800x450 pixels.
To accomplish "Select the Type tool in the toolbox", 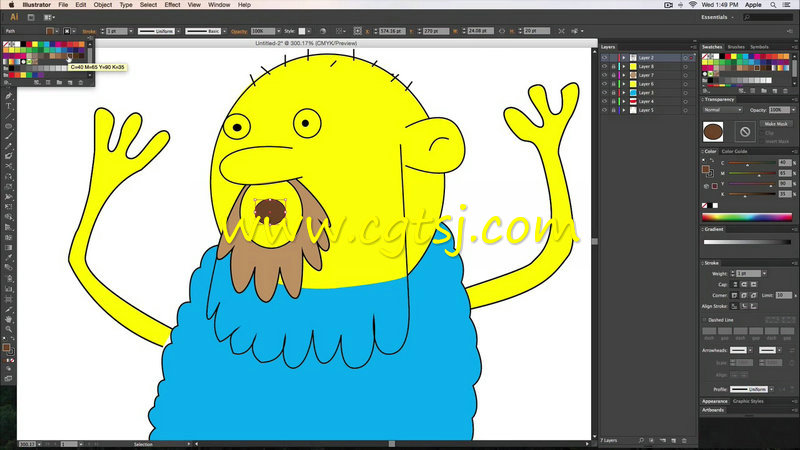I will click(9, 106).
